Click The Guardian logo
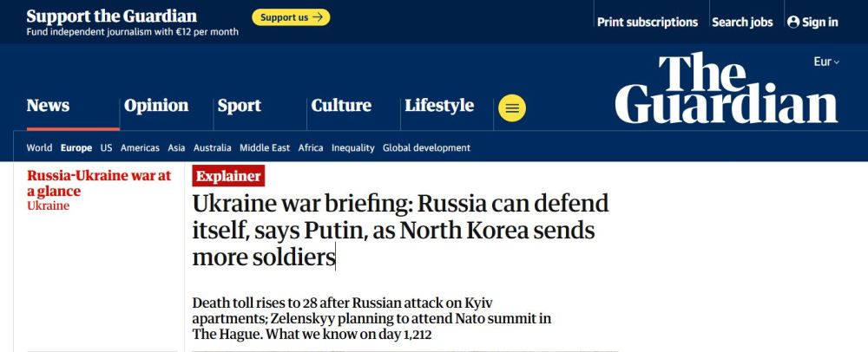The width and height of the screenshot is (868, 352). coord(726,88)
